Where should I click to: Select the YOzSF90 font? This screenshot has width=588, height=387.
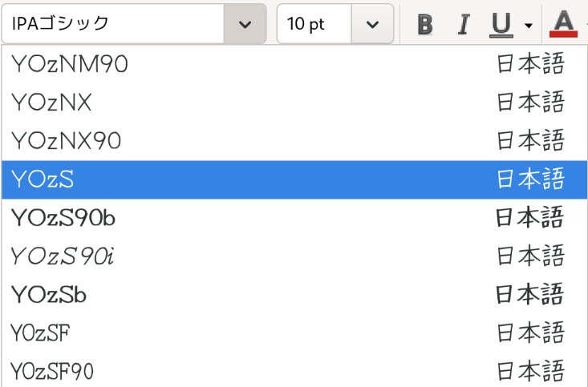[53, 372]
